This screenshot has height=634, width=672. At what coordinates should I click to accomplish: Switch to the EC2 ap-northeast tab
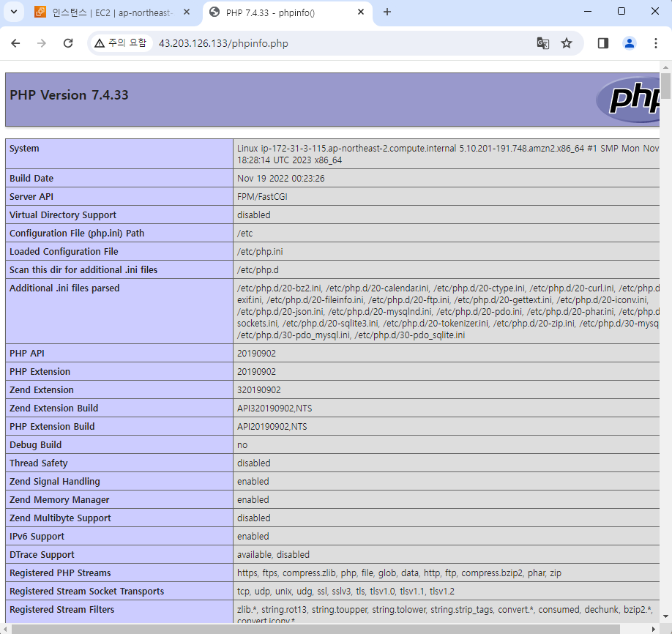pyautogui.click(x=112, y=12)
